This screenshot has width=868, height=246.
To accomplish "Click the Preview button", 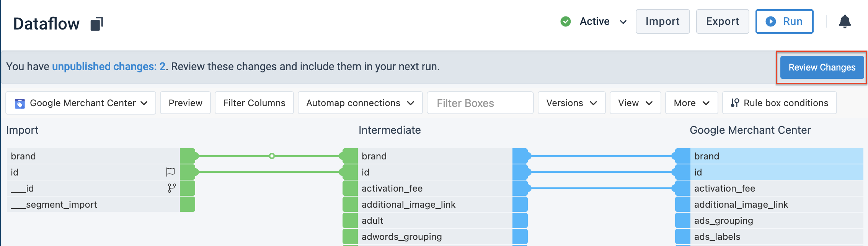I will click(x=185, y=103).
